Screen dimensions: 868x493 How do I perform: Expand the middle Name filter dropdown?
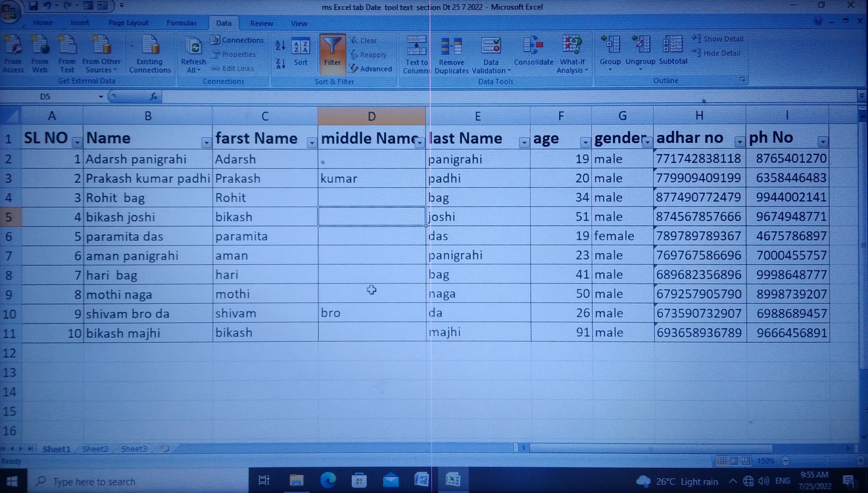click(x=420, y=143)
